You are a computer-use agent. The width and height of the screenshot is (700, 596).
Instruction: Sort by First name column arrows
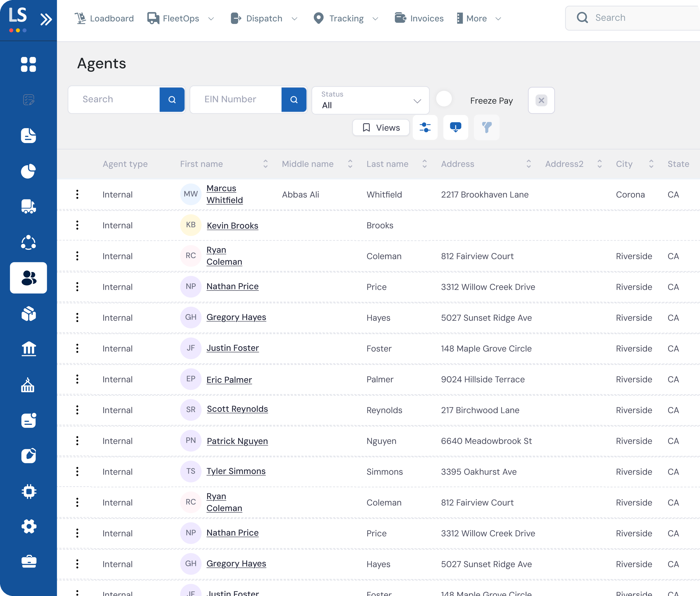(265, 164)
